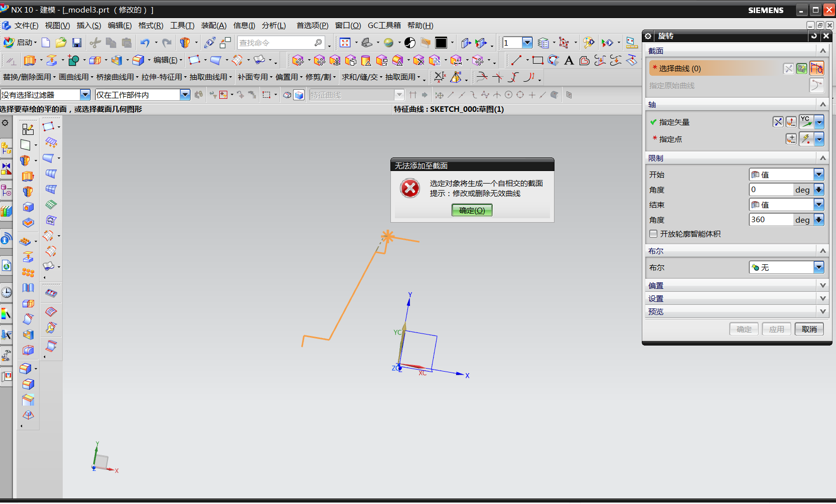836x504 pixels.
Task: Click the New file icon
Action: (x=46, y=43)
